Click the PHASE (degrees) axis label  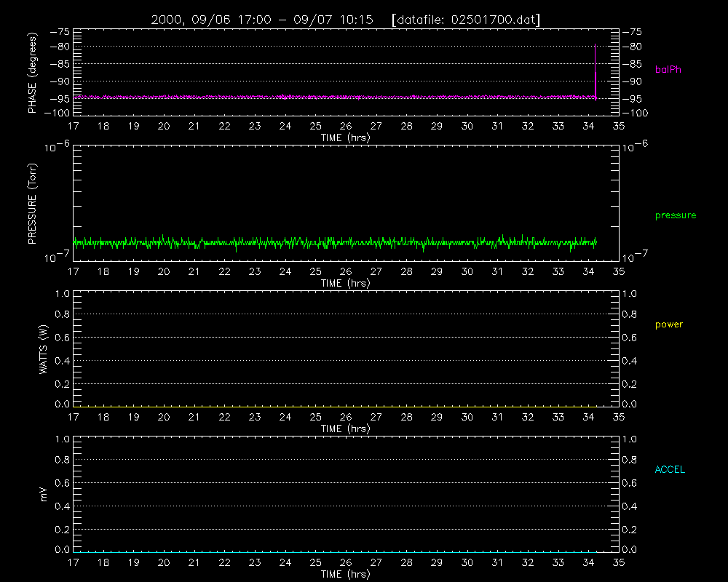[32, 73]
